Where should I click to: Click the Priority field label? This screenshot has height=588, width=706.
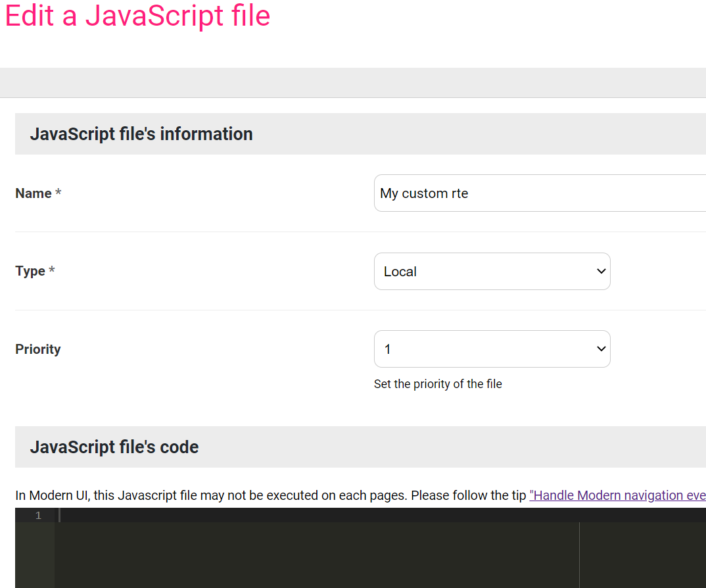click(x=38, y=349)
